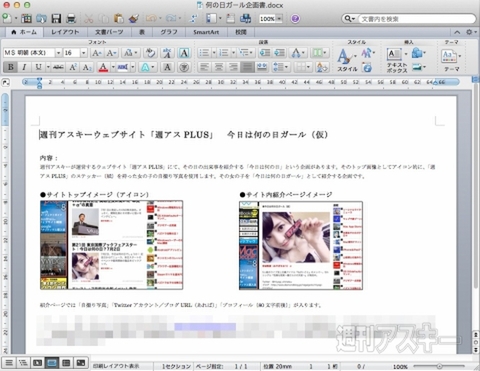Print the document using printer icon
The width and height of the screenshot is (480, 371).
[x=71, y=18]
